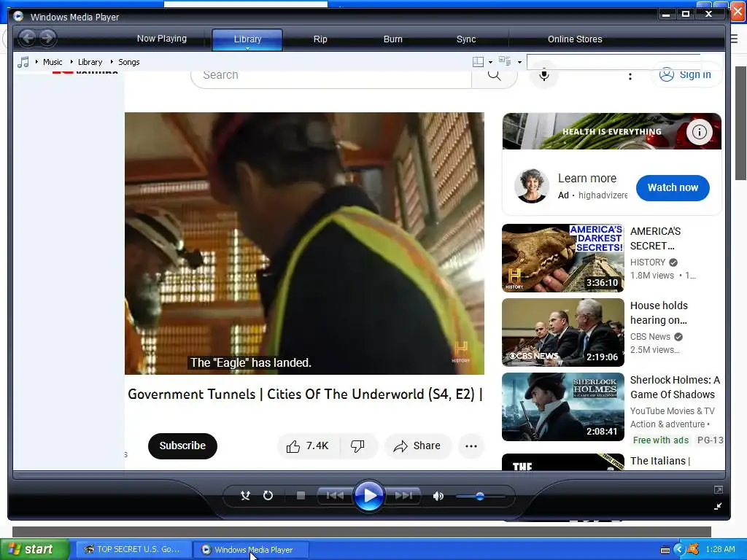Click the Forward navigation arrow in Media Player
Image resolution: width=747 pixels, height=560 pixels.
pyautogui.click(x=47, y=38)
